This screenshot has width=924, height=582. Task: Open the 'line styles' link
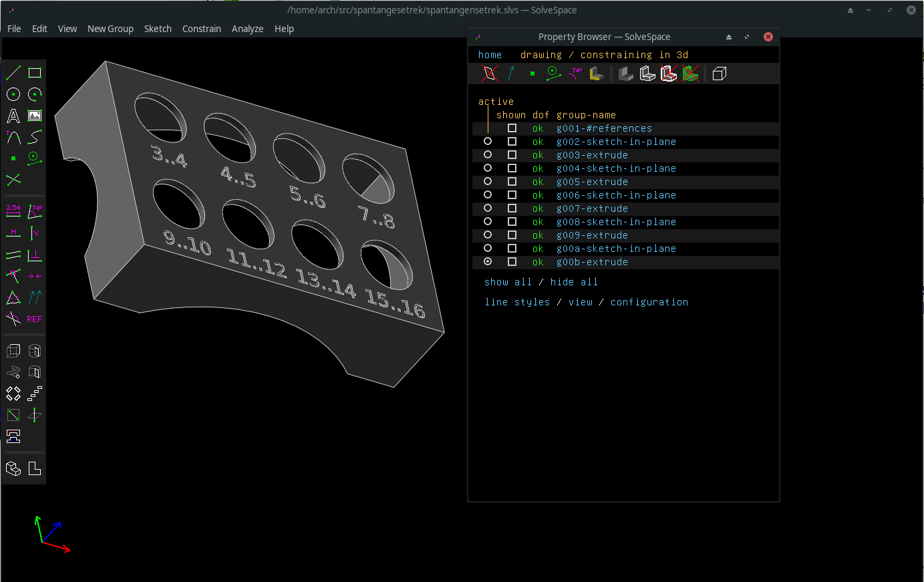[x=518, y=302]
